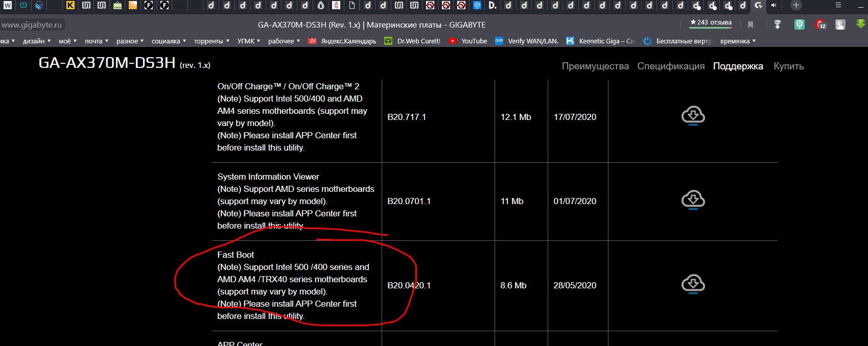Expand the времянка bookmarks folder
Image resolution: width=868 pixels, height=346 pixels.
(x=738, y=41)
